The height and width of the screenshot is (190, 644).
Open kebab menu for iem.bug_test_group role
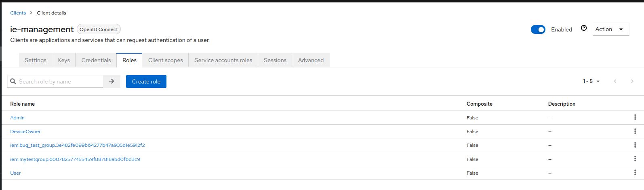[635, 145]
